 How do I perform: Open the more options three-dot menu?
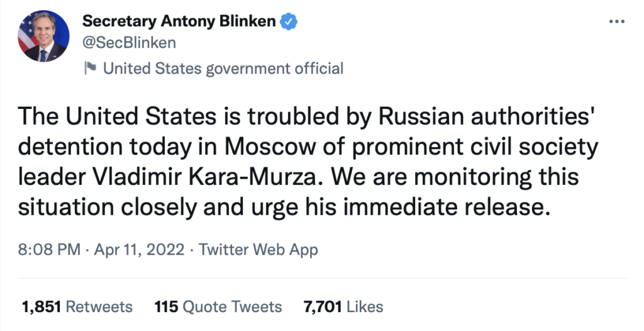[618, 22]
